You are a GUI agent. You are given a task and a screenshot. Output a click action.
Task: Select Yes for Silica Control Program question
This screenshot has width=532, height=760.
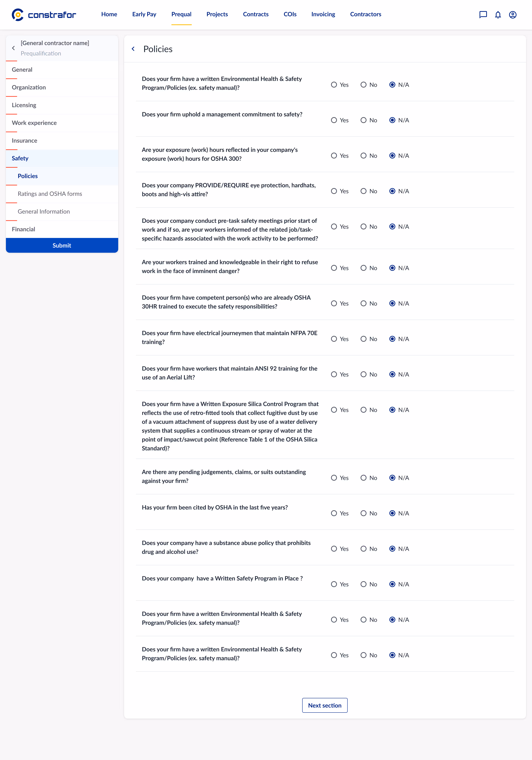[334, 410]
